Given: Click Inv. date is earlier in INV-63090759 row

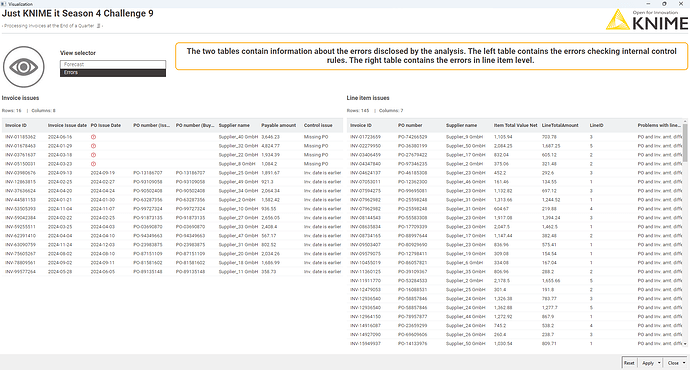Looking at the screenshot, I should tap(323, 245).
